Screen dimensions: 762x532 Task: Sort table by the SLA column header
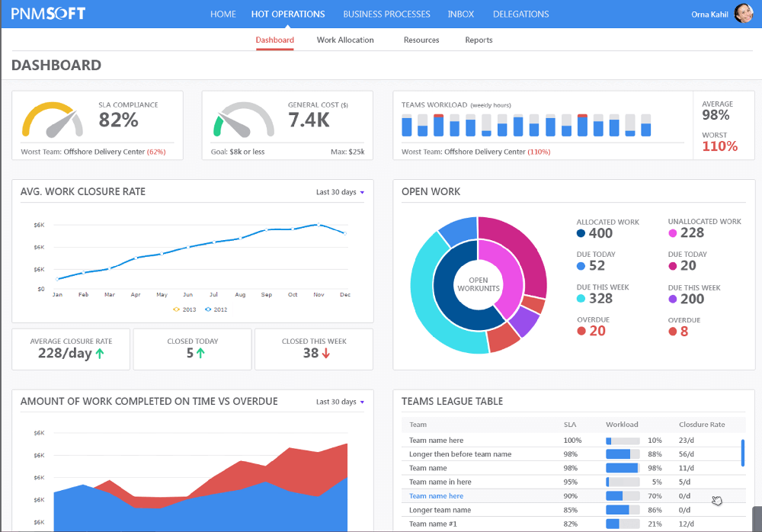coord(569,425)
